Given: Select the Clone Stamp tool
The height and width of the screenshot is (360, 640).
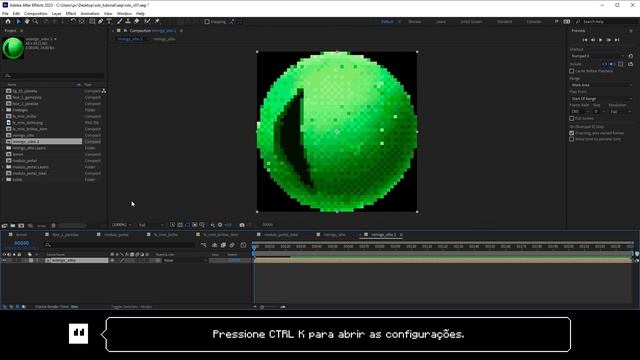Looking at the screenshot, I should click(x=128, y=21).
